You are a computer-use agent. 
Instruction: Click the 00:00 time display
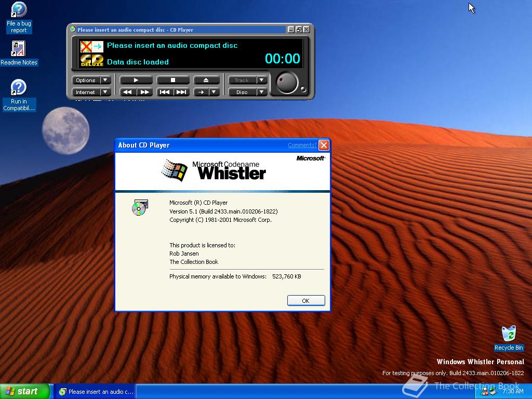282,58
